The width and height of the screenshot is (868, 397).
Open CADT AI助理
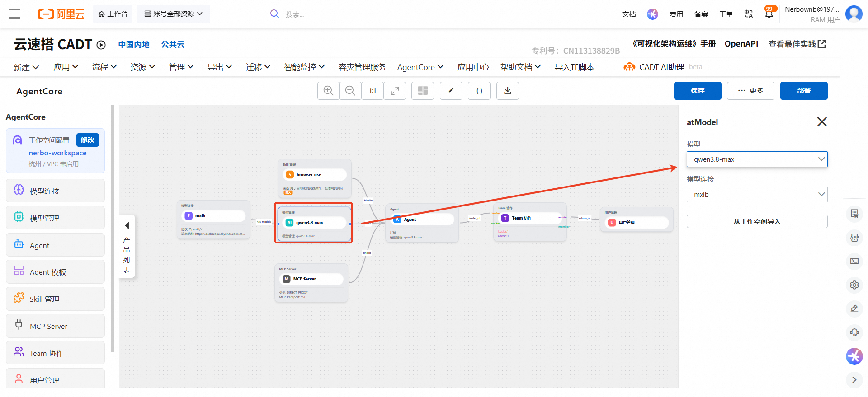[x=654, y=67]
